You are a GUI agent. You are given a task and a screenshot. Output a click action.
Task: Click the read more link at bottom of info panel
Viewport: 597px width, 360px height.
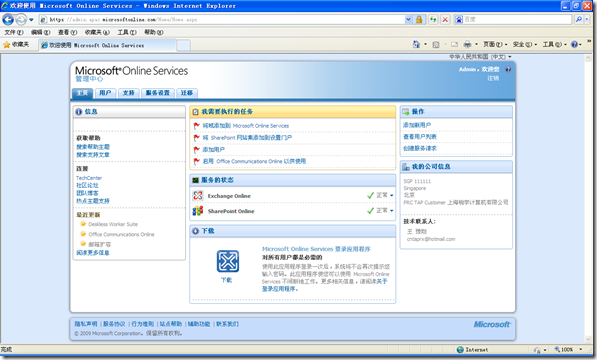(x=93, y=253)
